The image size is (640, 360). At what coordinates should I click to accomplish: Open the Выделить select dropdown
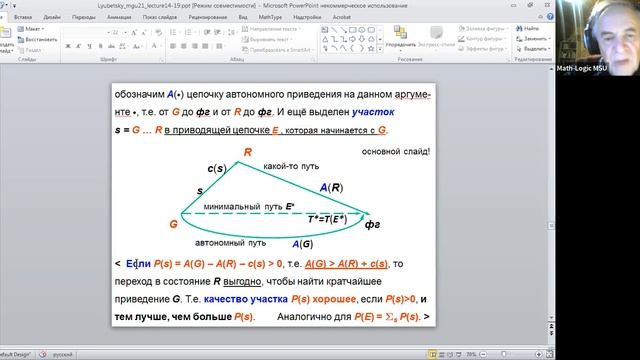pyautogui.click(x=533, y=49)
